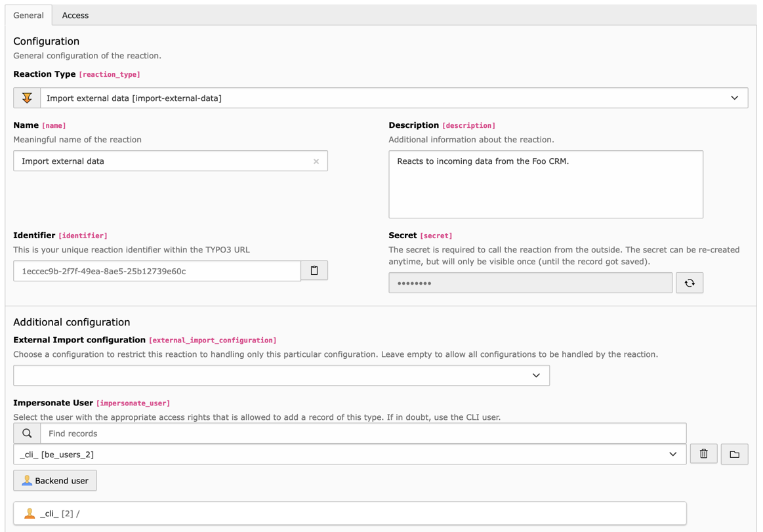
Task: Open the Reaction Type dropdown
Action: point(394,98)
